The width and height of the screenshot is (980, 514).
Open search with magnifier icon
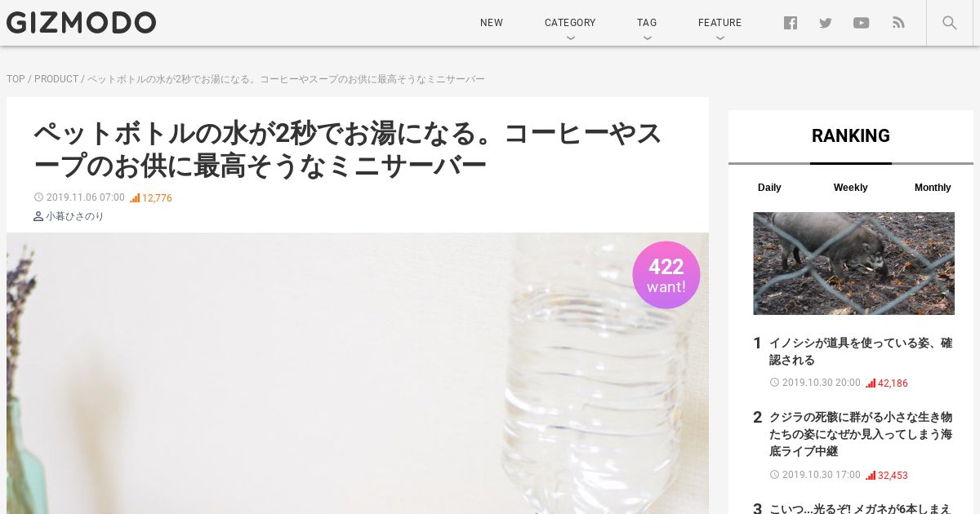coord(949,23)
